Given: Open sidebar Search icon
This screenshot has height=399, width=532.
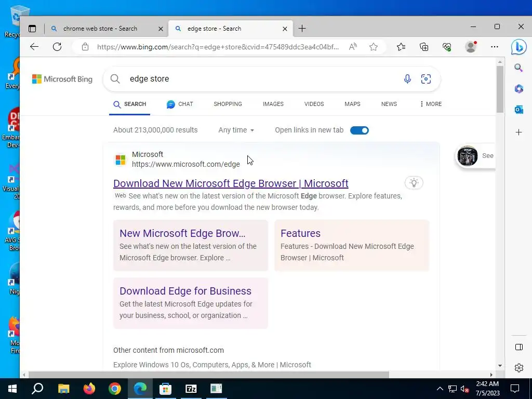Looking at the screenshot, I should pyautogui.click(x=518, y=68).
